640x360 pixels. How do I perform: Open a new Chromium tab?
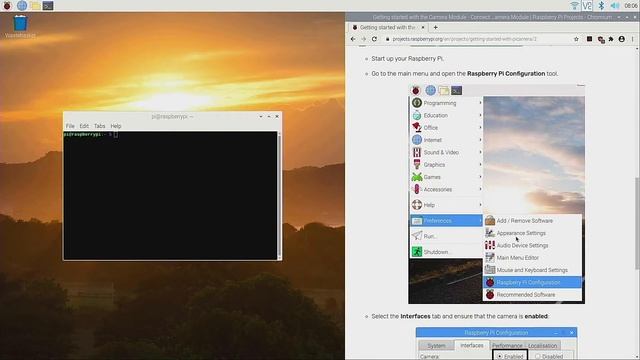tap(436, 27)
